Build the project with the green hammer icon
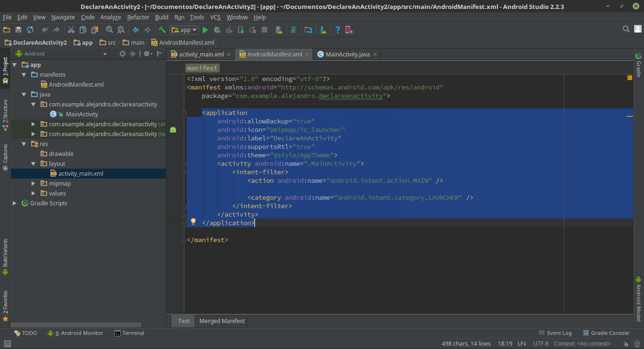This screenshot has width=644, height=349. [162, 30]
